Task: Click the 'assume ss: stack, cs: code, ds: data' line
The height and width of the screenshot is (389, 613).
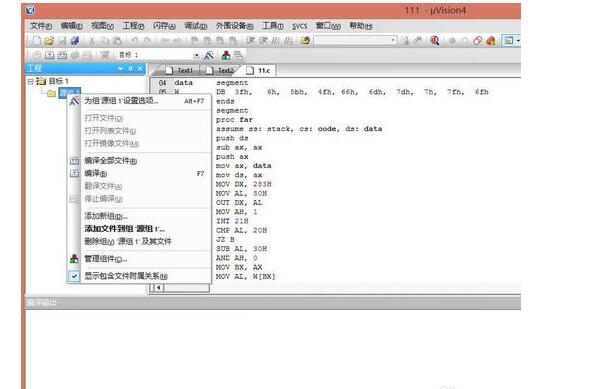Action: 299,129
